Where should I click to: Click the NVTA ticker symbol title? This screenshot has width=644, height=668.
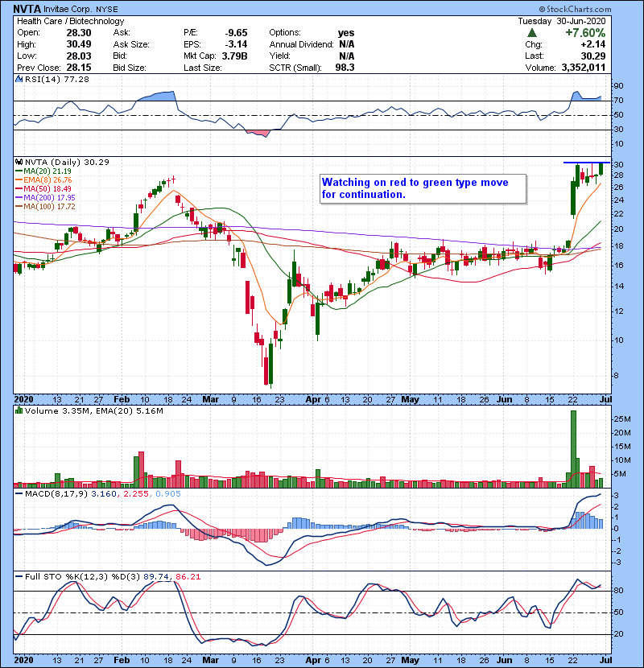click(29, 9)
